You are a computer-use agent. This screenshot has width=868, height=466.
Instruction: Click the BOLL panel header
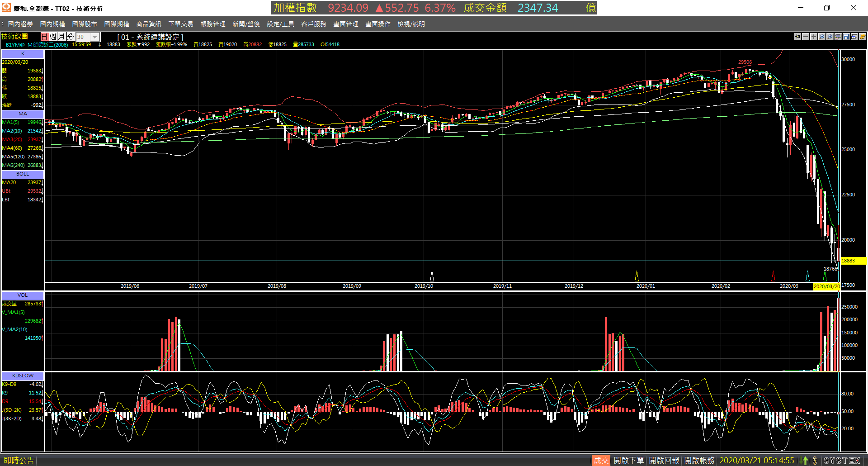tap(23, 174)
